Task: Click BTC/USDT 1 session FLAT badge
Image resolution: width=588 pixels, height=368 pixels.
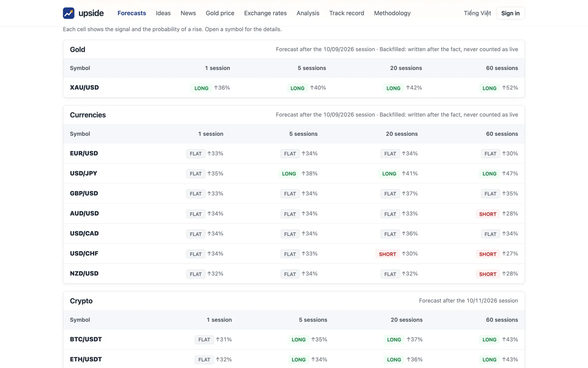Action: click(x=204, y=340)
